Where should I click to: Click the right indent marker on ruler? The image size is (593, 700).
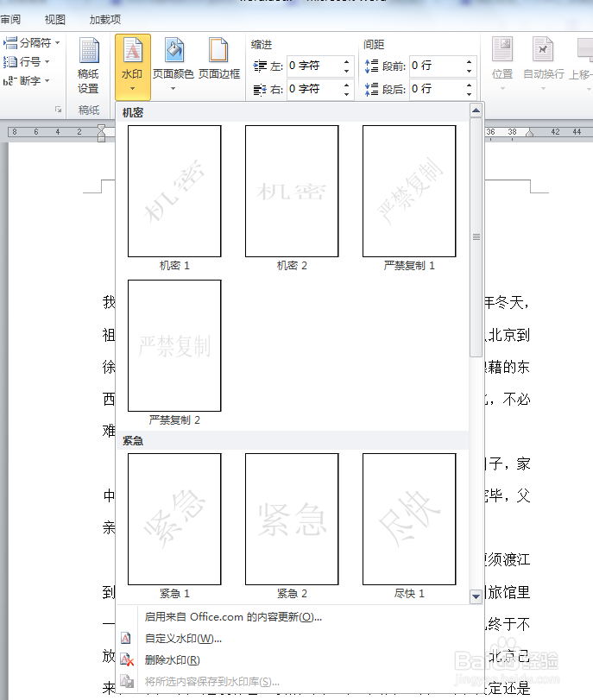[x=530, y=133]
